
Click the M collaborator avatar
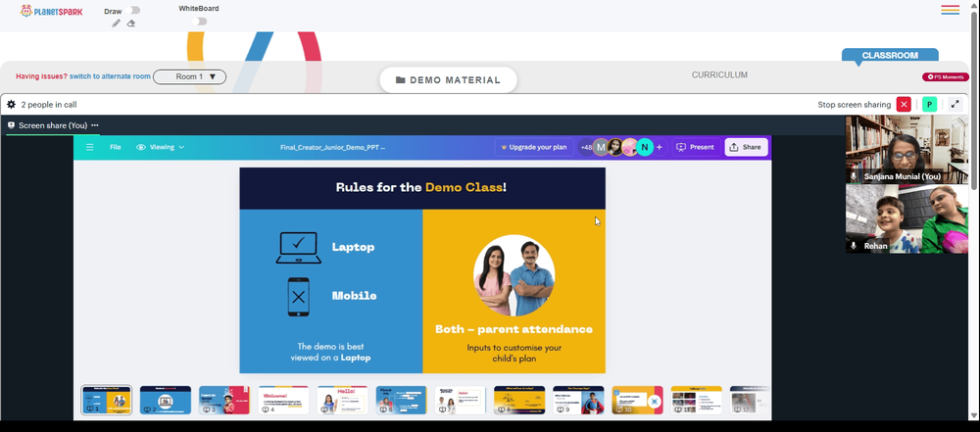point(601,148)
